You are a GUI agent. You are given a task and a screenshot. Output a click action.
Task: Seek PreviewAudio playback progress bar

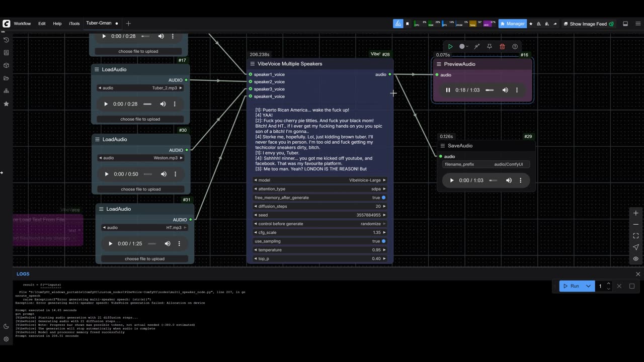point(490,90)
